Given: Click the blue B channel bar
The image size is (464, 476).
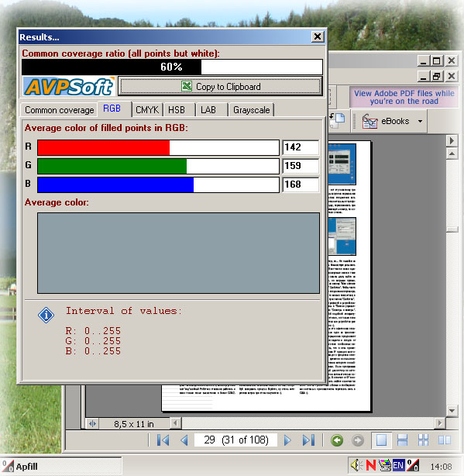Looking at the screenshot, I should (158, 185).
